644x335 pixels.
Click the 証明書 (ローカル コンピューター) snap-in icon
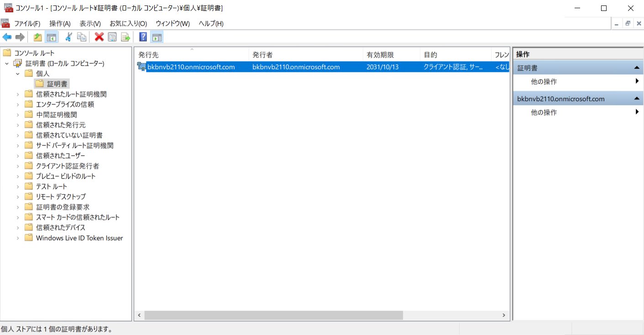click(18, 63)
